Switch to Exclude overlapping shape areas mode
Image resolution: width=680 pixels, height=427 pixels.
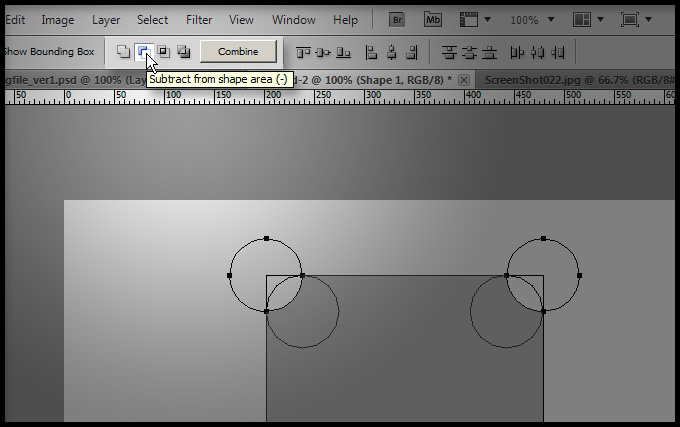point(183,51)
